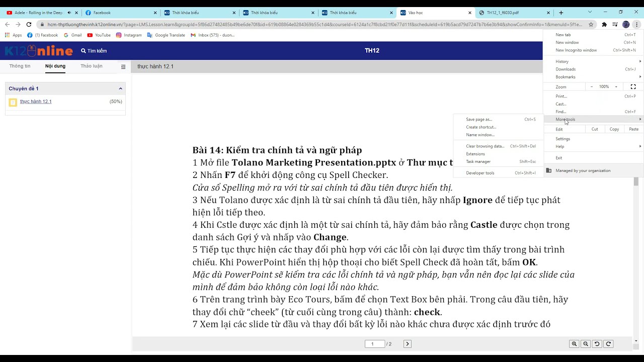The height and width of the screenshot is (362, 644).
Task: Bookmark this page with the star icon
Action: (591, 24)
